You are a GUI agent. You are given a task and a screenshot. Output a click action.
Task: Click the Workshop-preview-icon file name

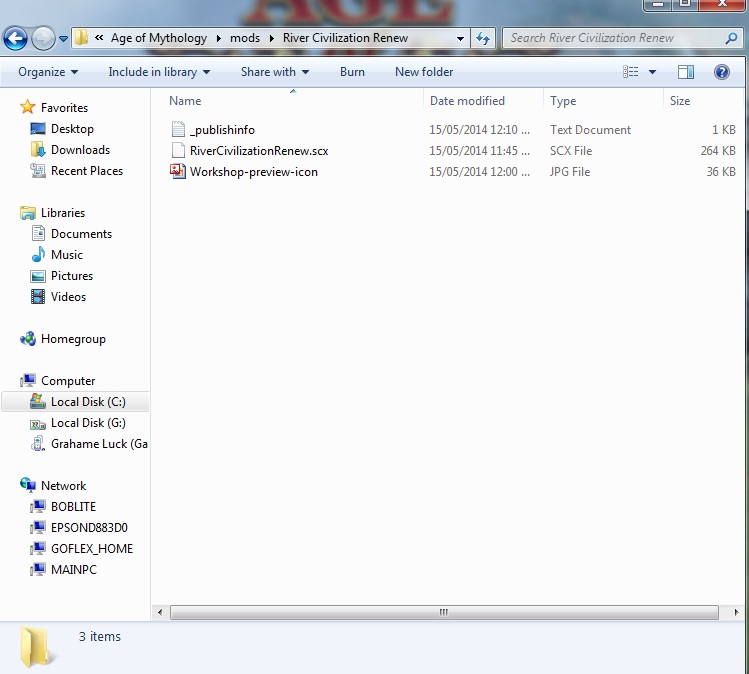254,172
